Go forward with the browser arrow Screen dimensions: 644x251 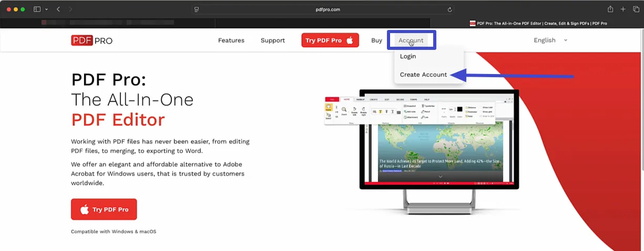71,9
